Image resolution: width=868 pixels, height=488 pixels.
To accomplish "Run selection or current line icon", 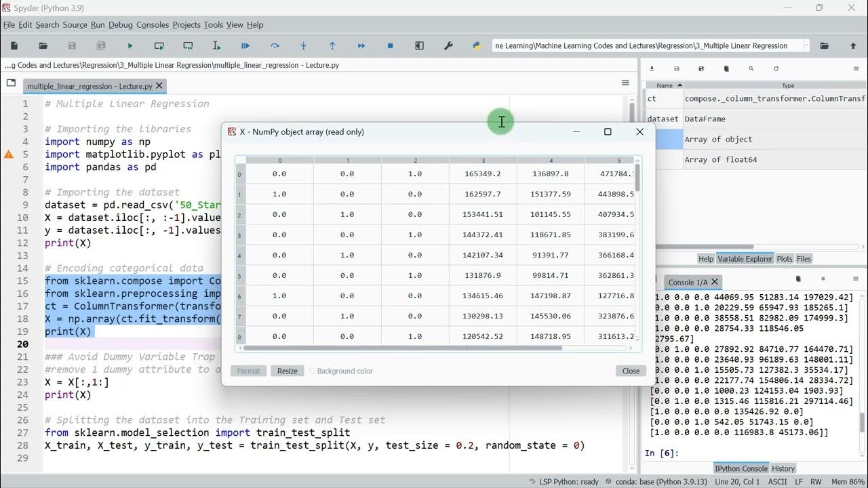I will click(x=217, y=45).
